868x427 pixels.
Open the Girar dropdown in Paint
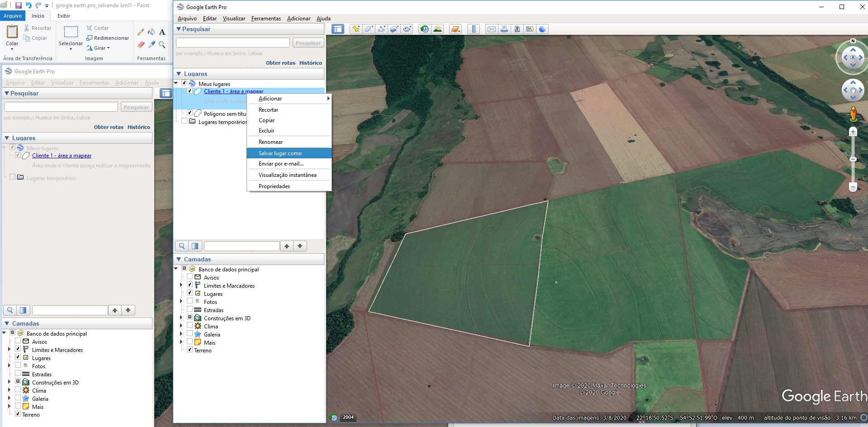pos(102,48)
